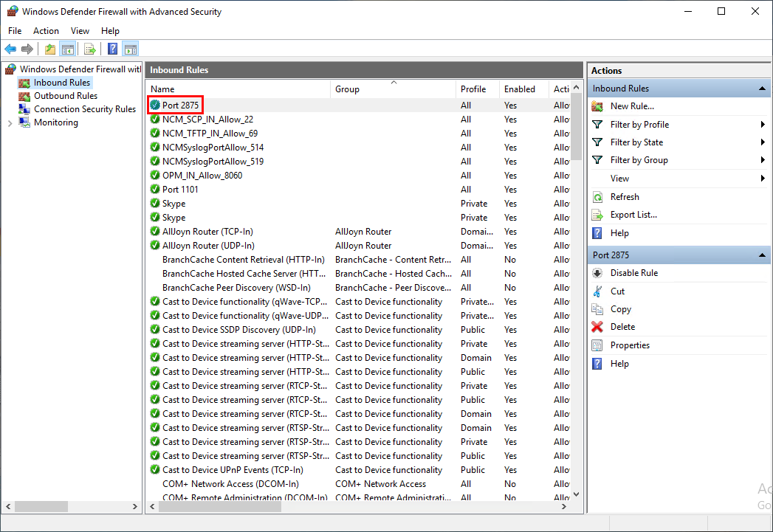Go up one level using the folder icon
This screenshot has width=773, height=532.
[49, 49]
